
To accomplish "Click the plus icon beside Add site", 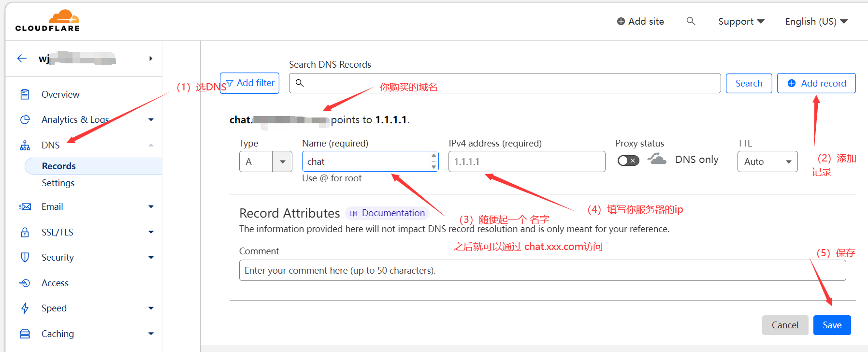I will click(x=621, y=21).
